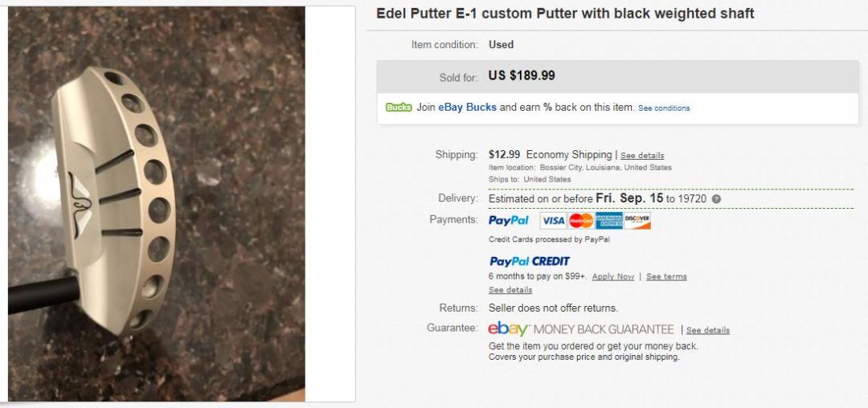Click the delivery estimate help question mark
The image size is (868, 408).
tap(716, 199)
